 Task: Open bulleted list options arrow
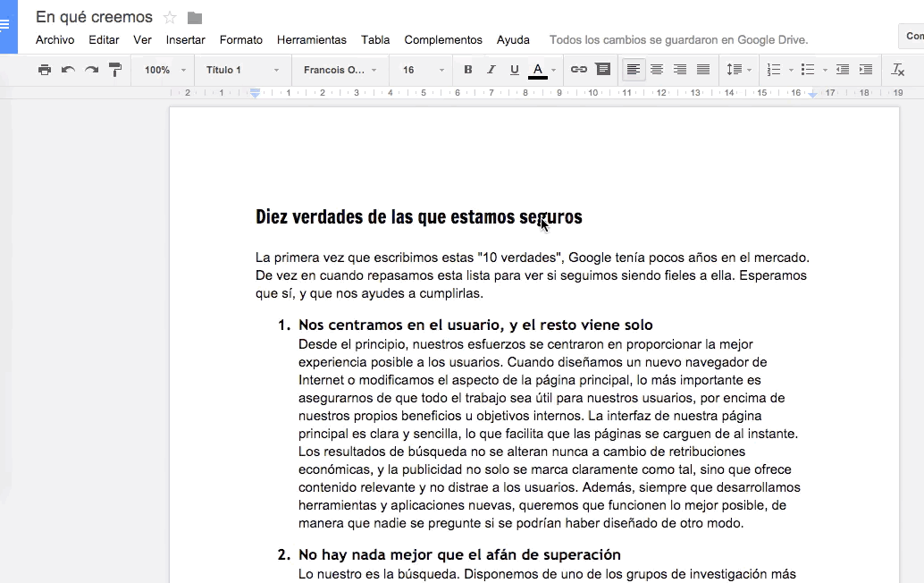pyautogui.click(x=825, y=70)
